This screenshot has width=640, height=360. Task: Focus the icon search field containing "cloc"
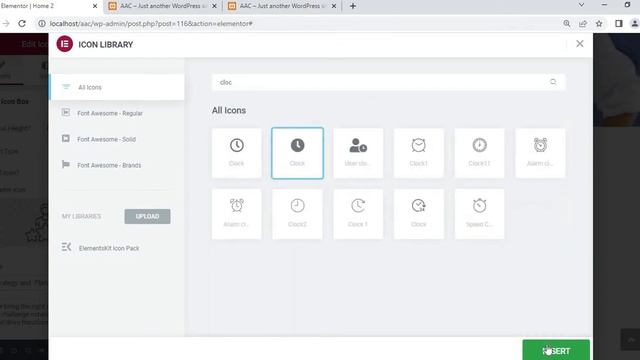(388, 82)
